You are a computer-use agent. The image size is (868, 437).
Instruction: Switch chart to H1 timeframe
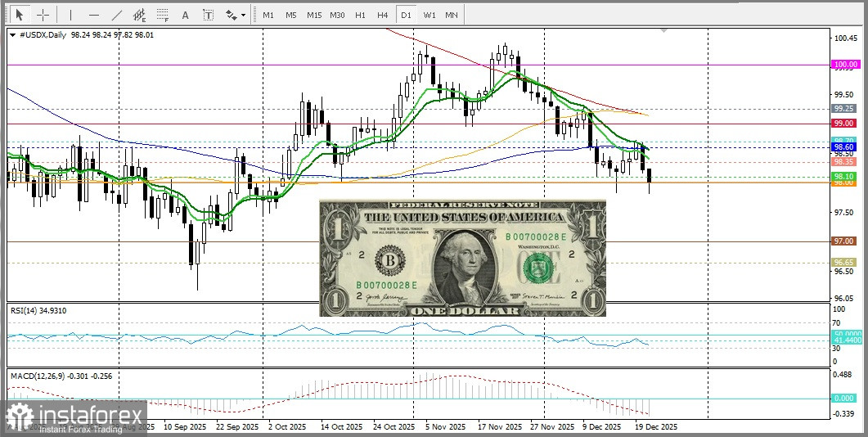360,15
